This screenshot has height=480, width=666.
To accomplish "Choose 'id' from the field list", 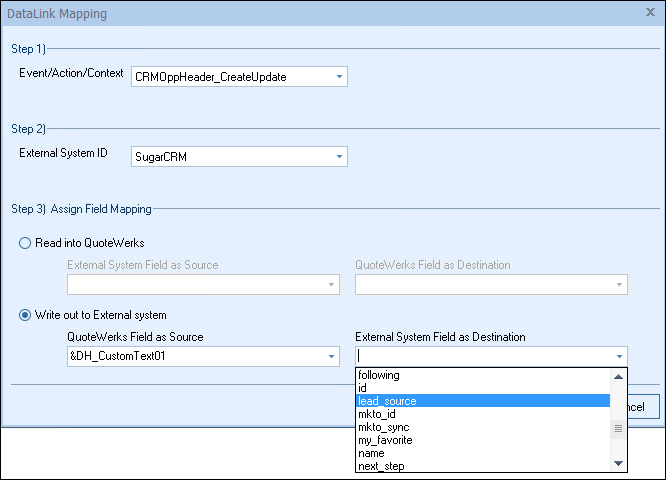I will click(364, 388).
